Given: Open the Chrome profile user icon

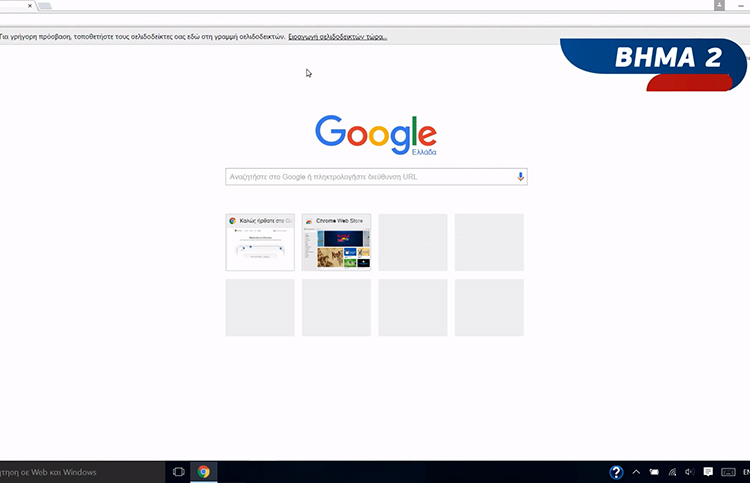Looking at the screenshot, I should click(719, 5).
